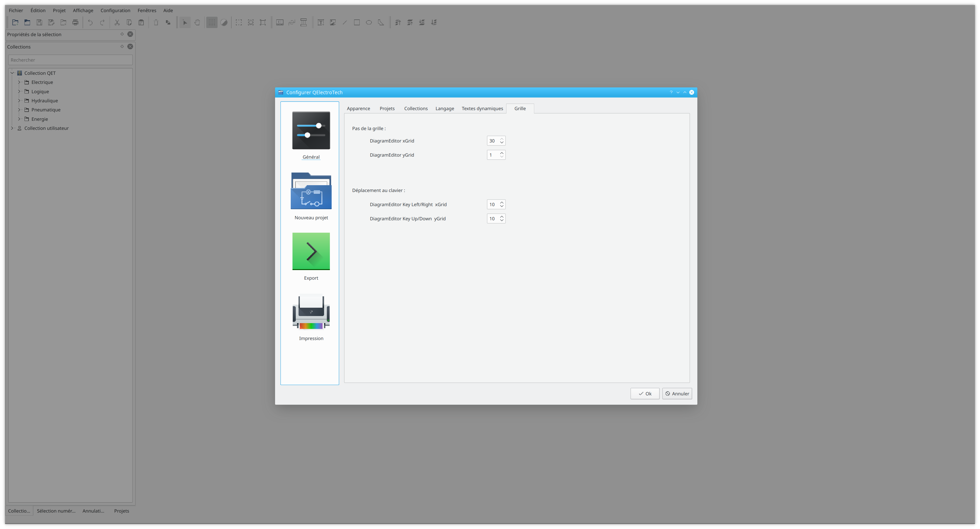This screenshot has width=980, height=529.
Task: Switch to the Textes dynamiques tab
Action: [x=482, y=108]
